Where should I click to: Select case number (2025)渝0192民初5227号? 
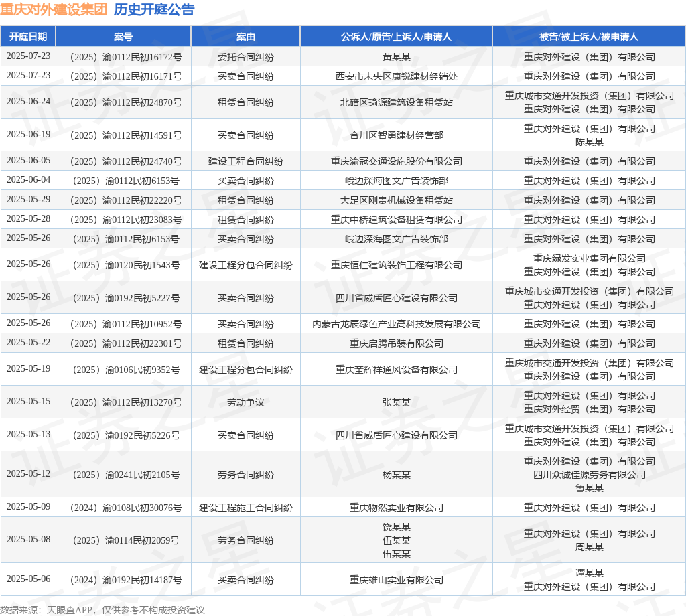coord(126,298)
